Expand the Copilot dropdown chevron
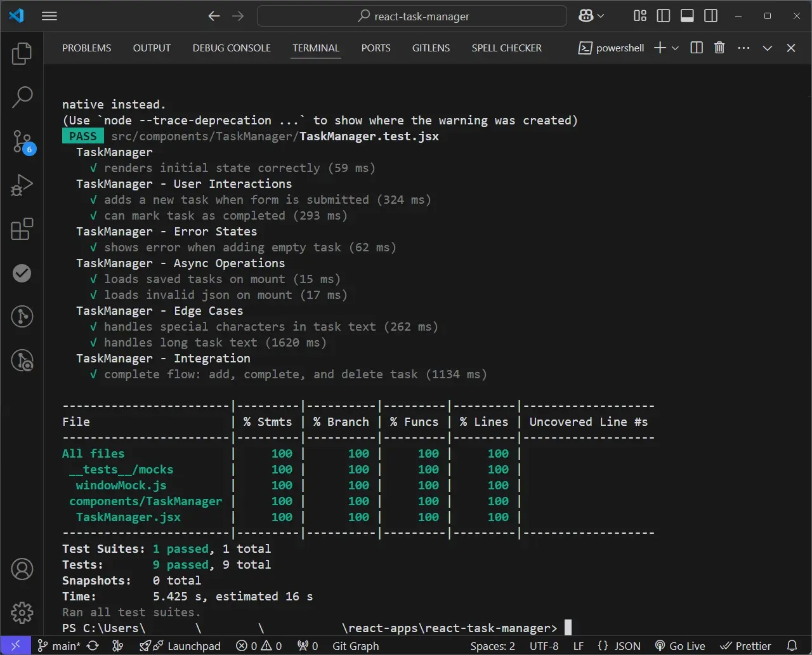The image size is (812, 655). click(601, 17)
